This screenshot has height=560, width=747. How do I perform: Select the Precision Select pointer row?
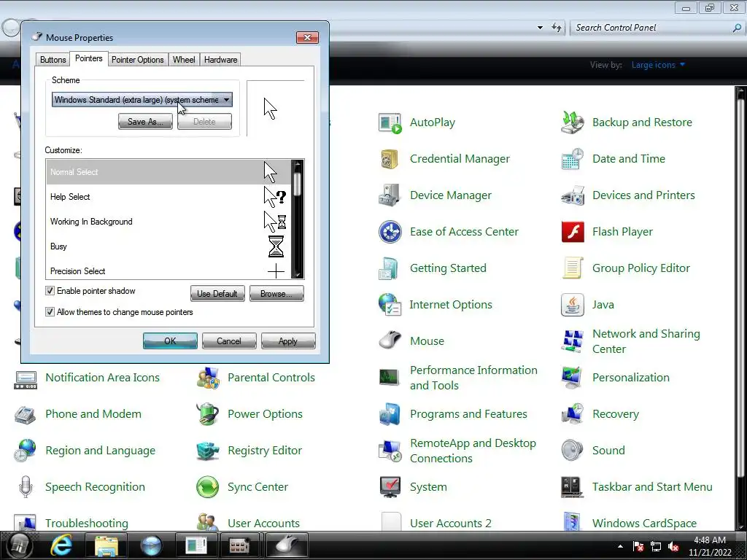click(x=169, y=270)
